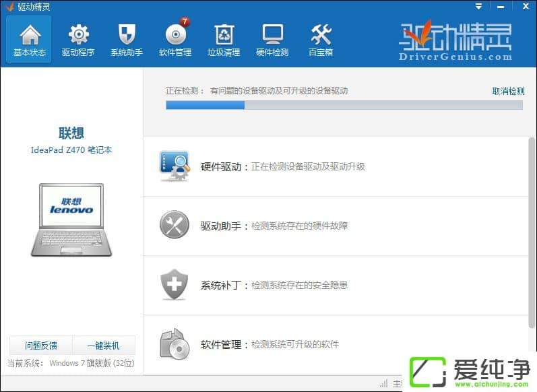This screenshot has width=537, height=392.
Task: Click the DriverGenius.com logo
Action: 455,42
